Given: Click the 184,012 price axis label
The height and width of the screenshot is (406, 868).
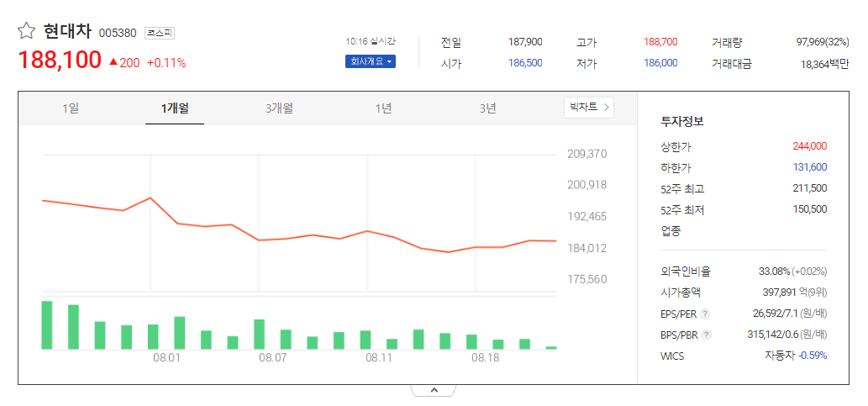Looking at the screenshot, I should (587, 248).
